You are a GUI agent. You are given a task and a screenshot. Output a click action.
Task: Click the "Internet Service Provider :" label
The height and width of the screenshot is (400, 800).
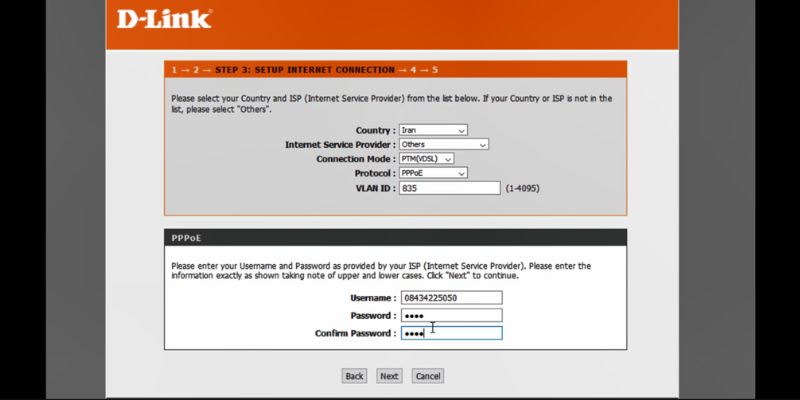(x=340, y=145)
